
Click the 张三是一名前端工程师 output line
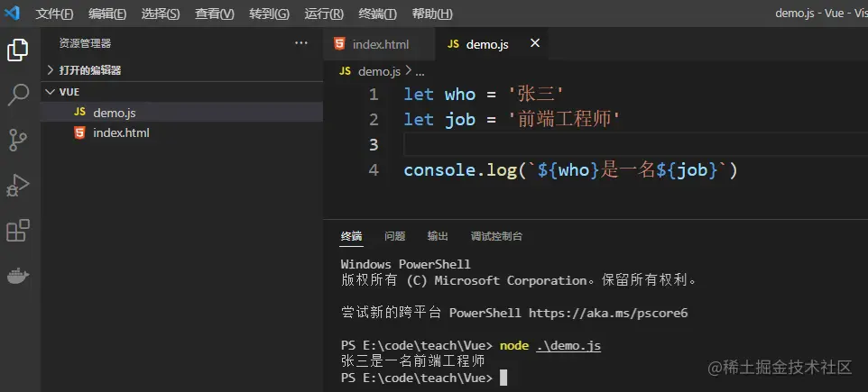click(x=413, y=361)
